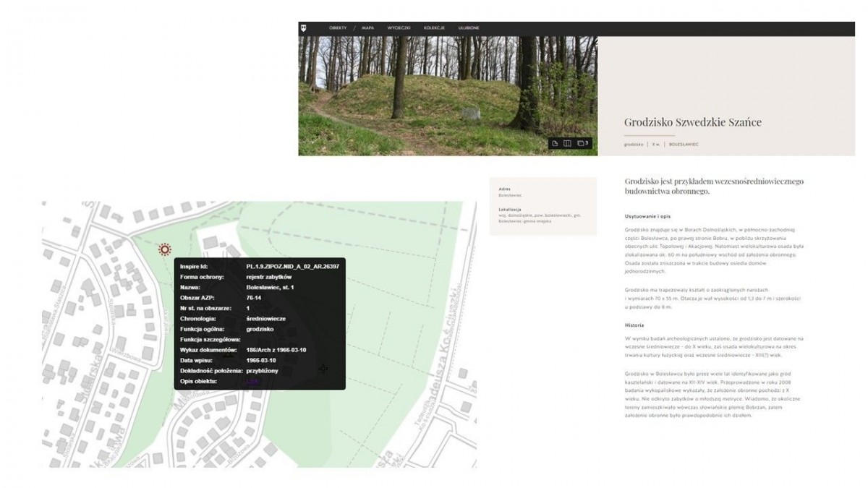Click the 'Historia' section heading
The image size is (868, 488).
[634, 325]
